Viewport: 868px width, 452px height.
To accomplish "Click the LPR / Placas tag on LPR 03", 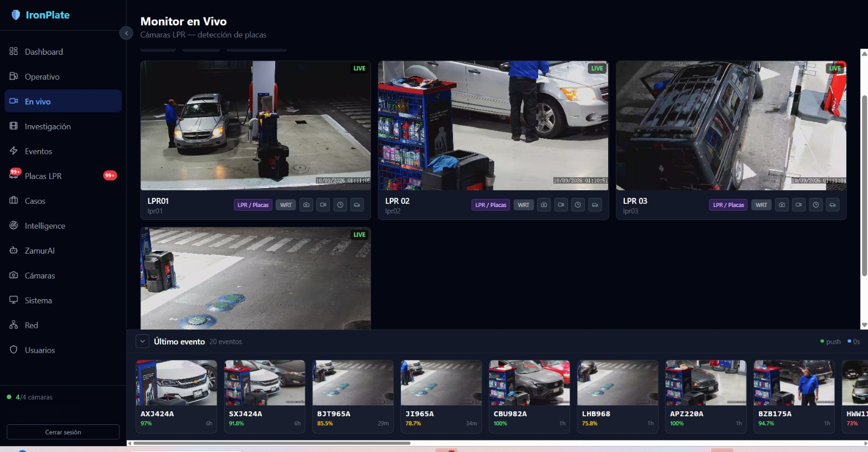I will (728, 205).
